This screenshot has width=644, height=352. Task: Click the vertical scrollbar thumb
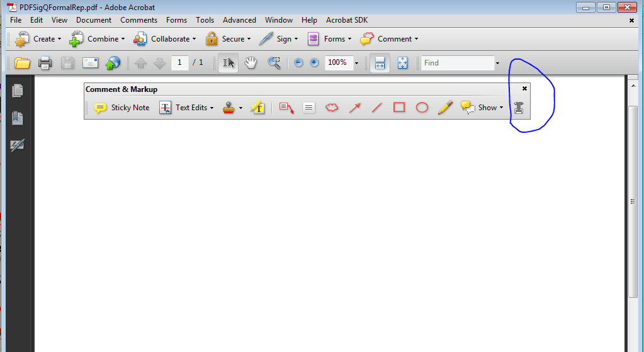(633, 202)
